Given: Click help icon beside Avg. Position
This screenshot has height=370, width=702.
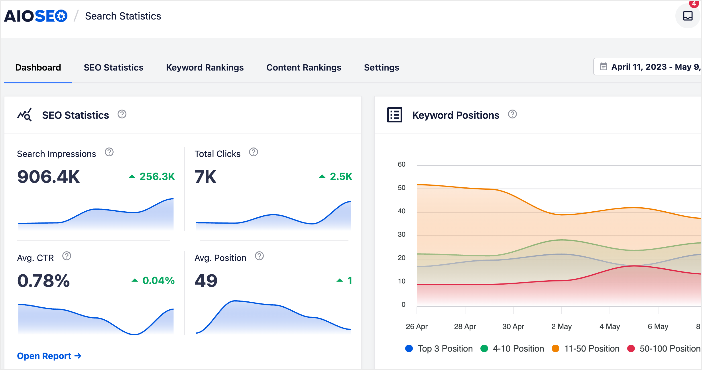Looking at the screenshot, I should click(x=259, y=256).
